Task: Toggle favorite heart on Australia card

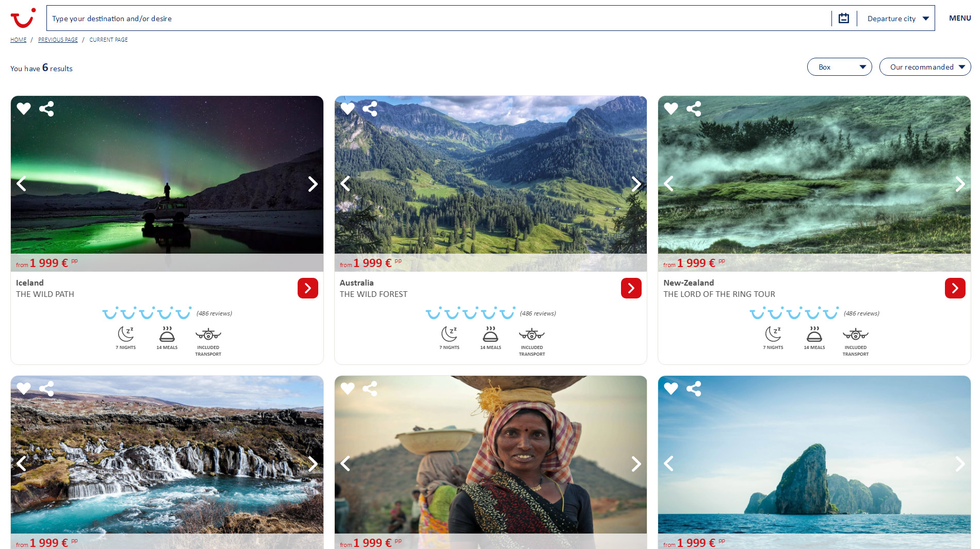Action: [348, 109]
